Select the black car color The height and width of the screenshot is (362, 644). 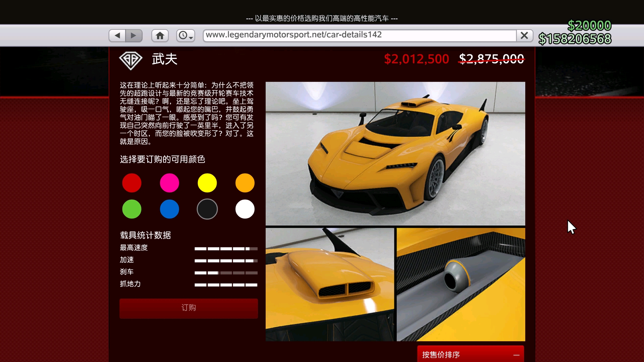click(207, 209)
